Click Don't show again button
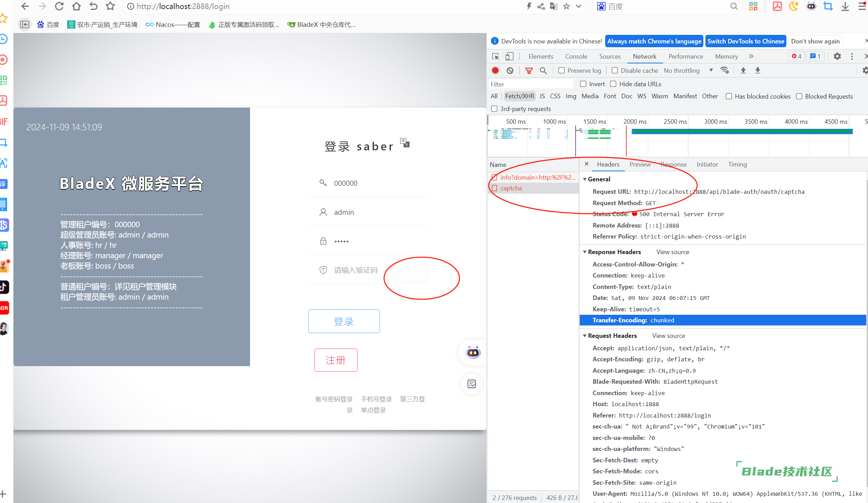868x503 pixels. tap(815, 41)
